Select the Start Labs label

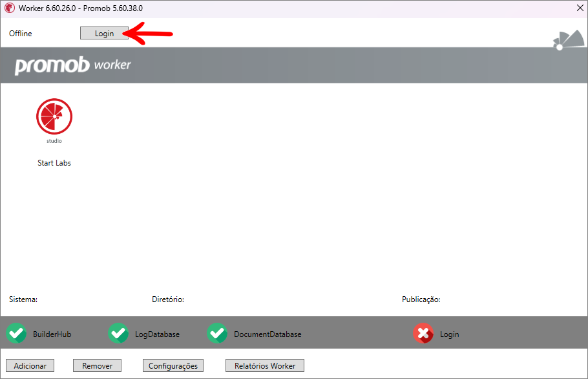[x=54, y=163]
